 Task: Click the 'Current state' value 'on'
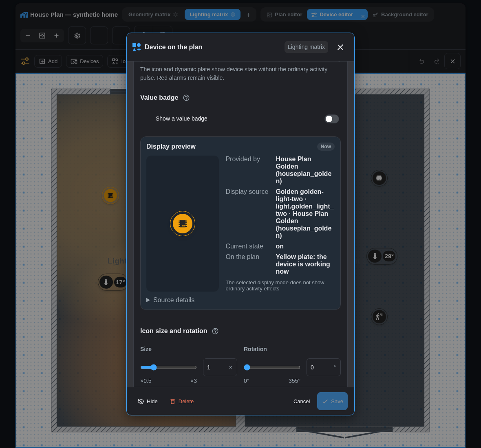click(x=280, y=246)
